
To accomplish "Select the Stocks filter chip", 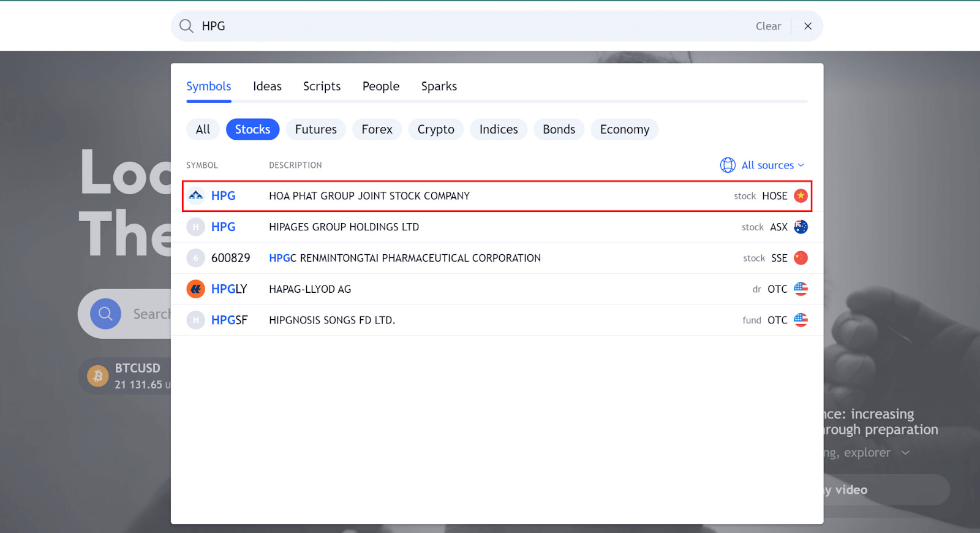I will pos(252,129).
